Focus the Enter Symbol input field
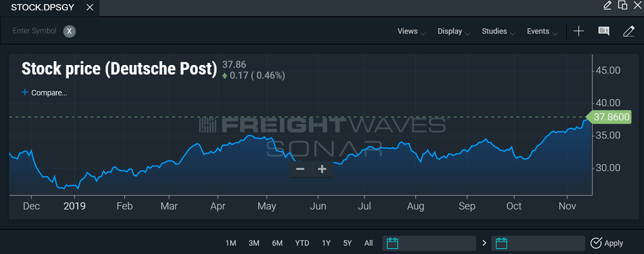Image resolution: width=644 pixels, height=254 pixels. pyautogui.click(x=35, y=31)
